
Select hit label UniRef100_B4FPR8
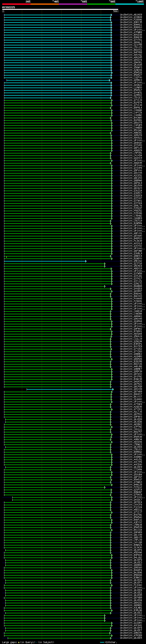[x=131, y=52]
